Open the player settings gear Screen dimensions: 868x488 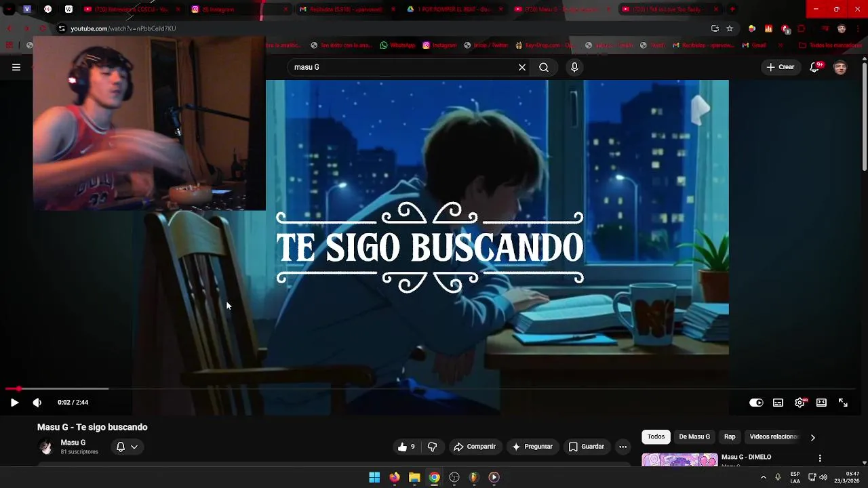pyautogui.click(x=800, y=403)
